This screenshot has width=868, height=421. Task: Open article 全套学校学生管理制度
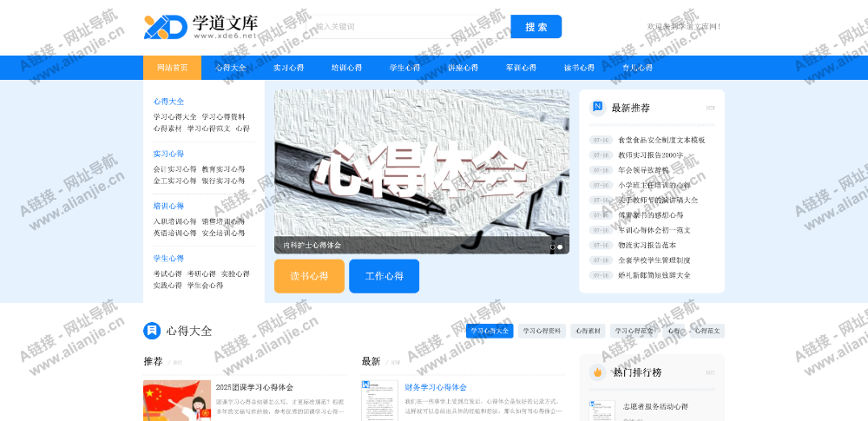tap(654, 260)
